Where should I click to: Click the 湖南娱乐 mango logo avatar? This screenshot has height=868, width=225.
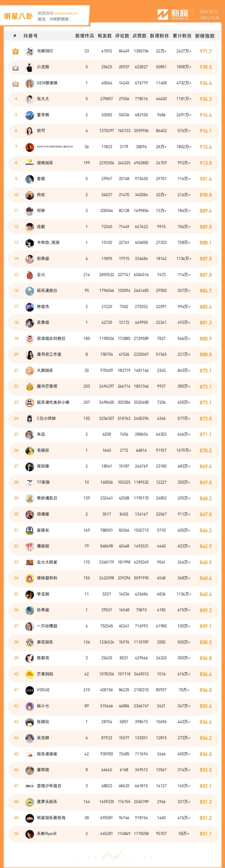pos(30,163)
